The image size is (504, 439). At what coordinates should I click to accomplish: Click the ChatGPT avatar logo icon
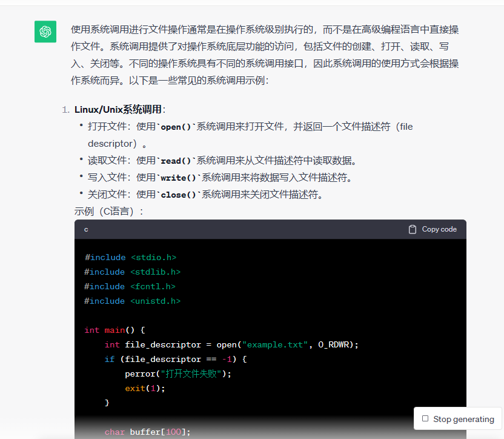pos(45,32)
